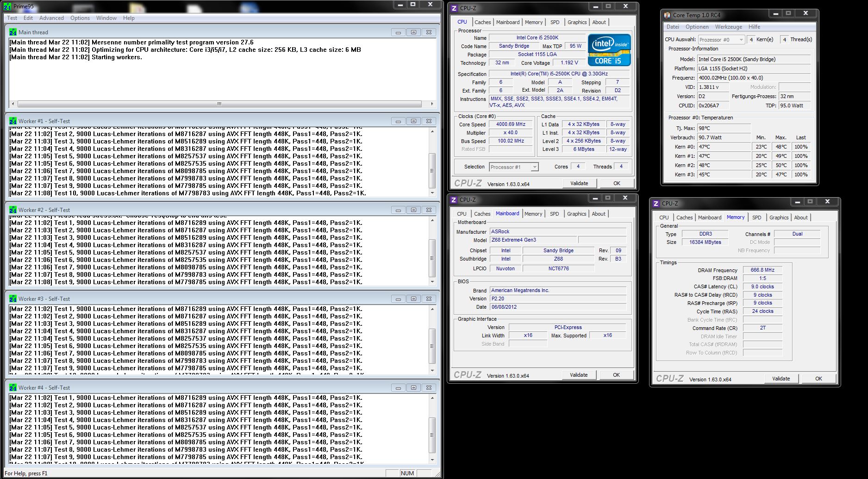This screenshot has height=479, width=868.
Task: Click Validate in the CPU-Z CPU window
Action: point(579,183)
